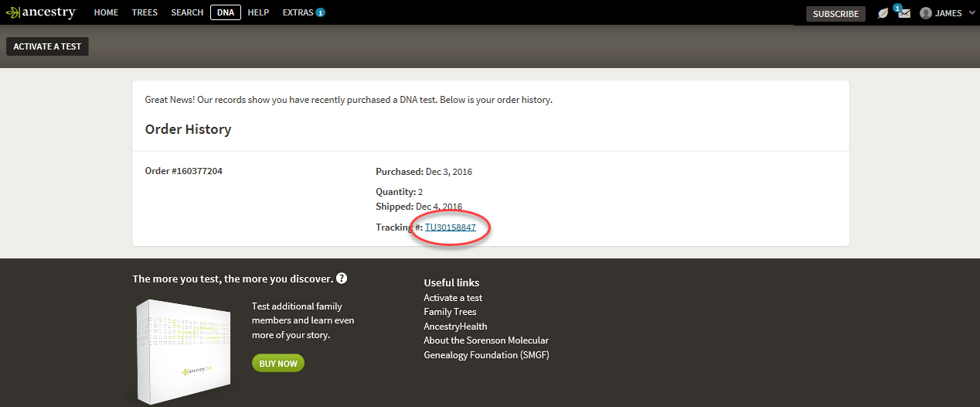Open the envelope messages icon
Viewport: 980px width, 407px height.
tap(903, 12)
